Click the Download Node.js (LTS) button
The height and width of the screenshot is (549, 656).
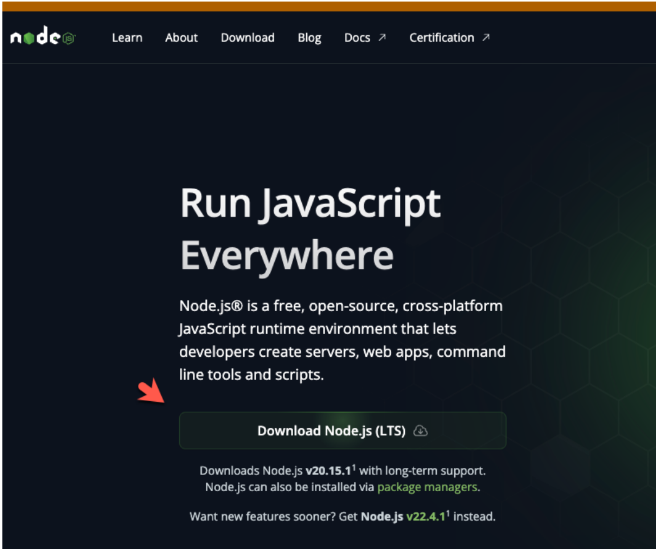pos(343,431)
